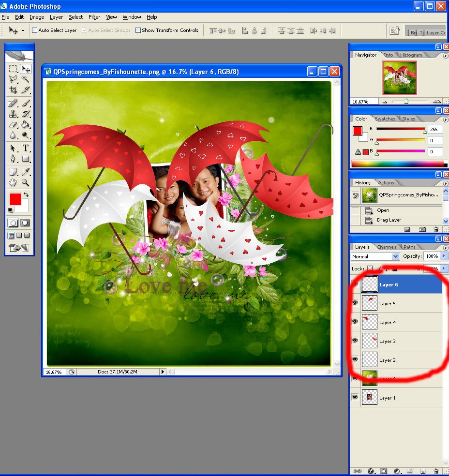Select the Open history state
The width and height of the screenshot is (449, 476).
click(x=383, y=210)
